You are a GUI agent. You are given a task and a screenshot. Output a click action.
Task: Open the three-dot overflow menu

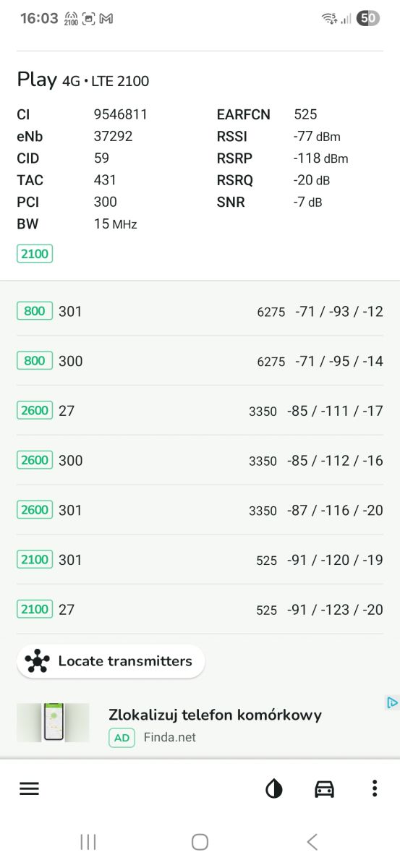click(x=374, y=789)
